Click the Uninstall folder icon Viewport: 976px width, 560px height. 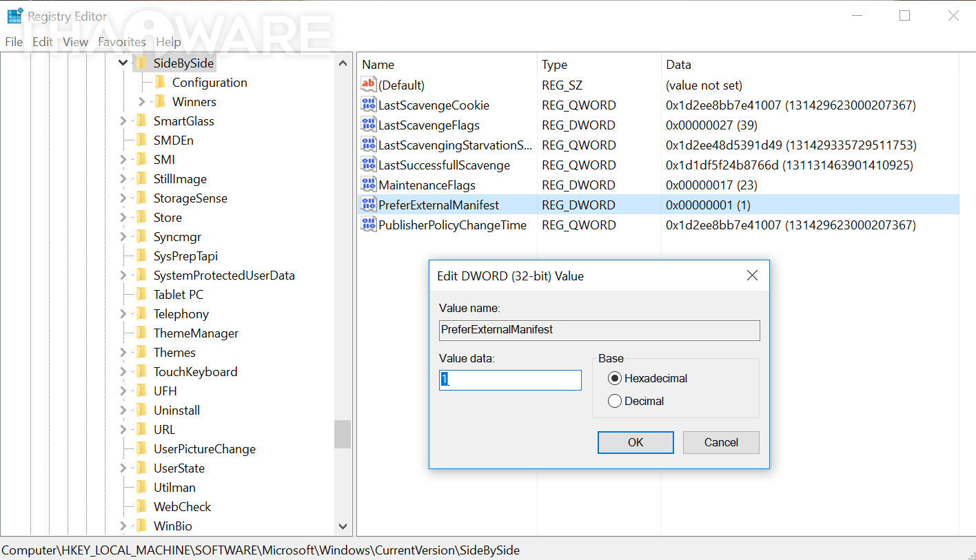[x=141, y=411]
